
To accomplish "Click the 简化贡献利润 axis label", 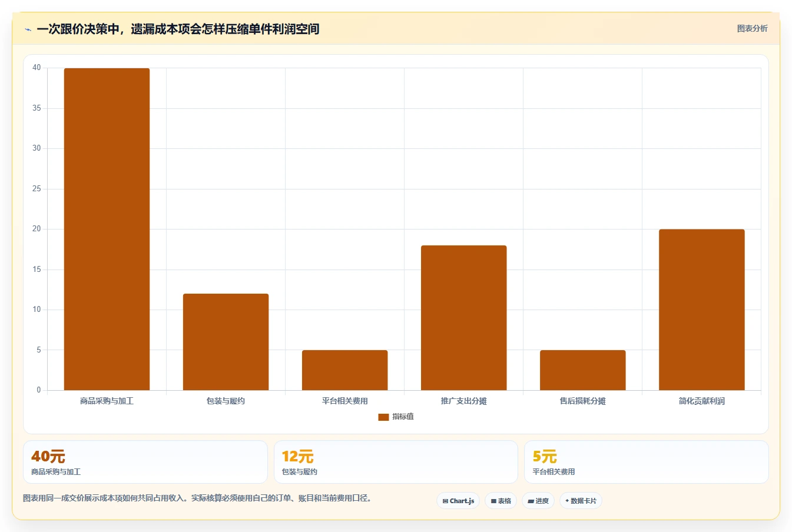I will pyautogui.click(x=701, y=401).
